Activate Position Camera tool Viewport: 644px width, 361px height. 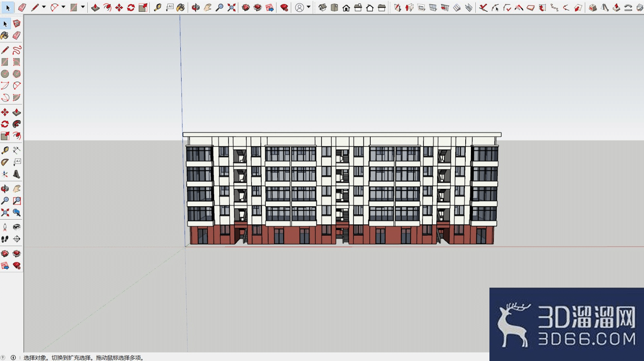click(x=5, y=227)
